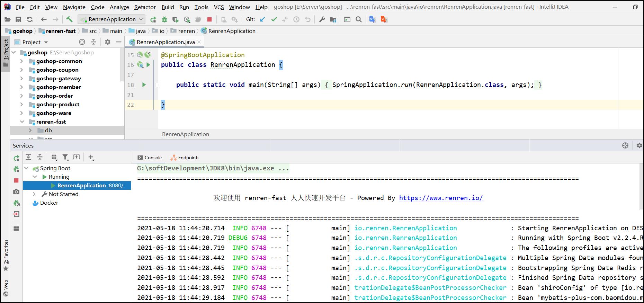644x303 pixels.
Task: Select the goshop-order module in the tree
Action: (x=55, y=96)
